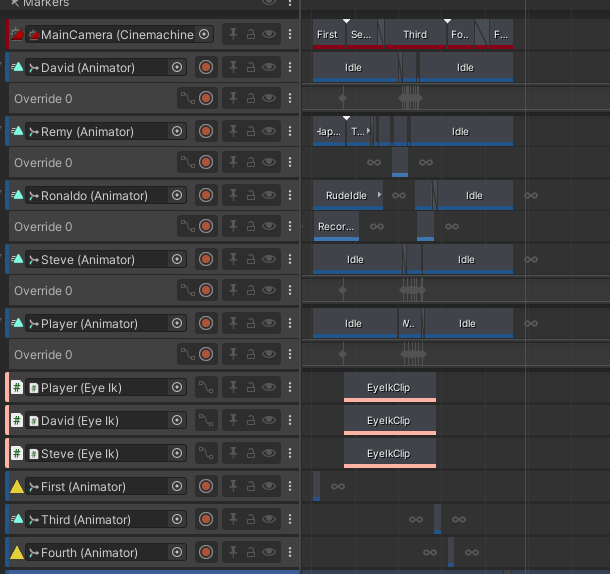Select EyeIkClip on Player Eye Ik track

[390, 387]
